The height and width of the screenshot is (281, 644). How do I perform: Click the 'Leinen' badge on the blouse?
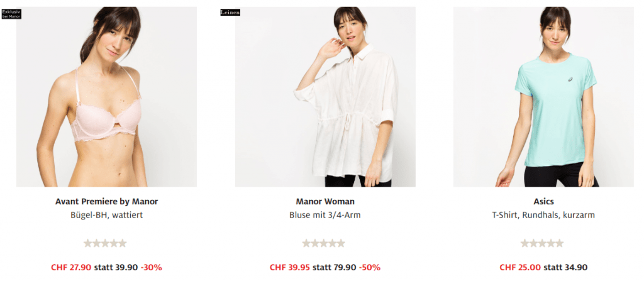click(x=230, y=13)
